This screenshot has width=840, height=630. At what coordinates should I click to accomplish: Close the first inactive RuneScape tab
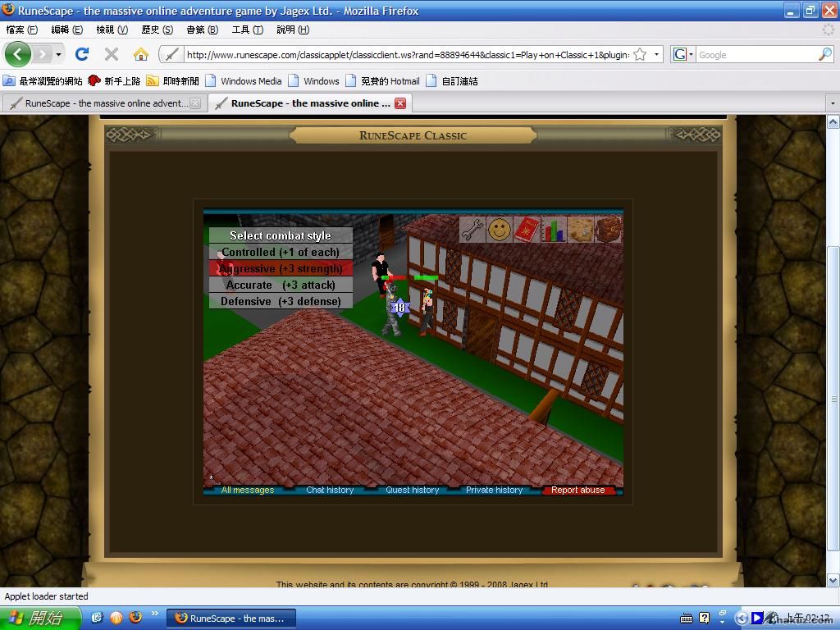tap(196, 103)
